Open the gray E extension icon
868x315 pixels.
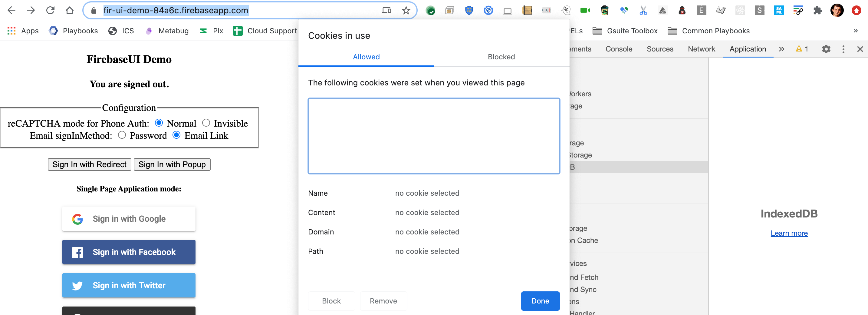tap(701, 11)
